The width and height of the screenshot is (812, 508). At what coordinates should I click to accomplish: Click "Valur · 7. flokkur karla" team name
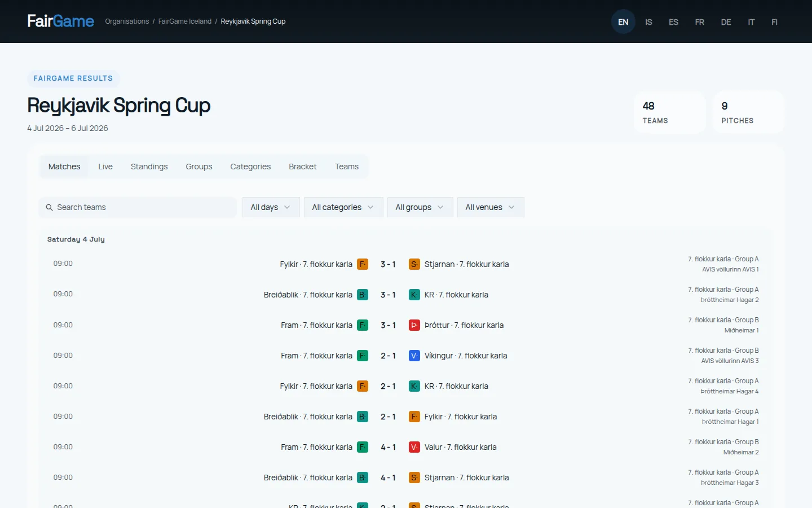(x=461, y=447)
